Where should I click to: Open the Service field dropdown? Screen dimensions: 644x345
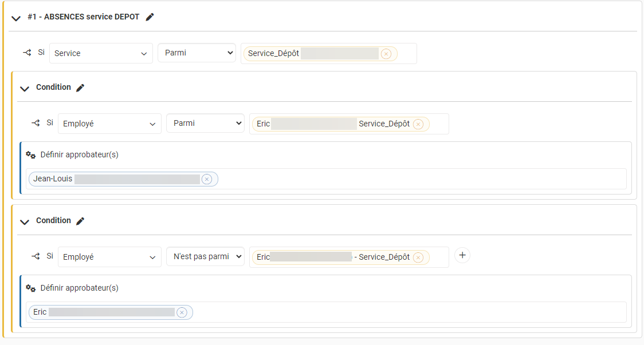pos(101,53)
